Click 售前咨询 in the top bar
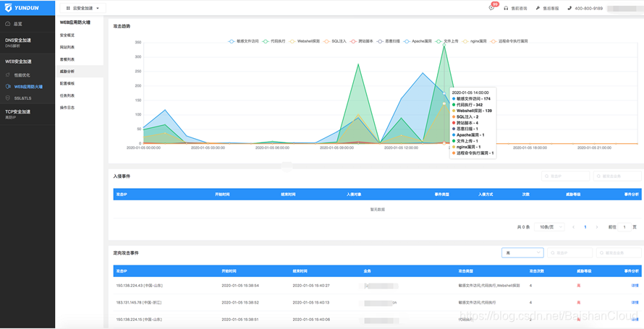644x329 pixels. tap(519, 8)
